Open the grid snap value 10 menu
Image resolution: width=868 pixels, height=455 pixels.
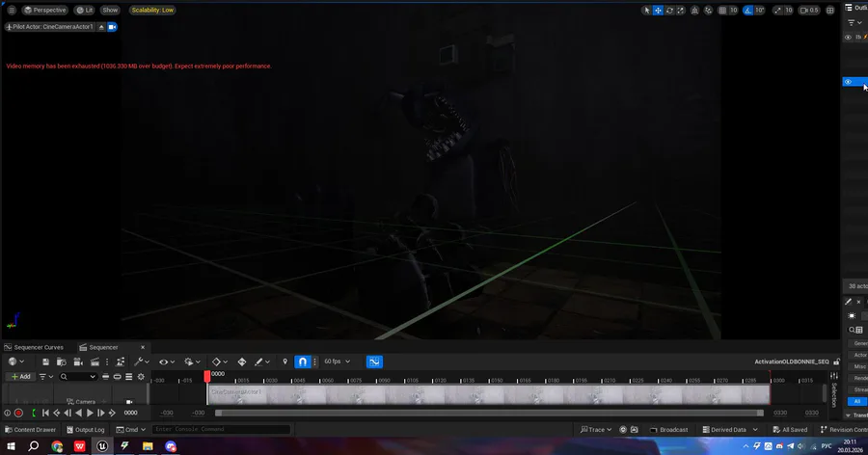point(734,10)
